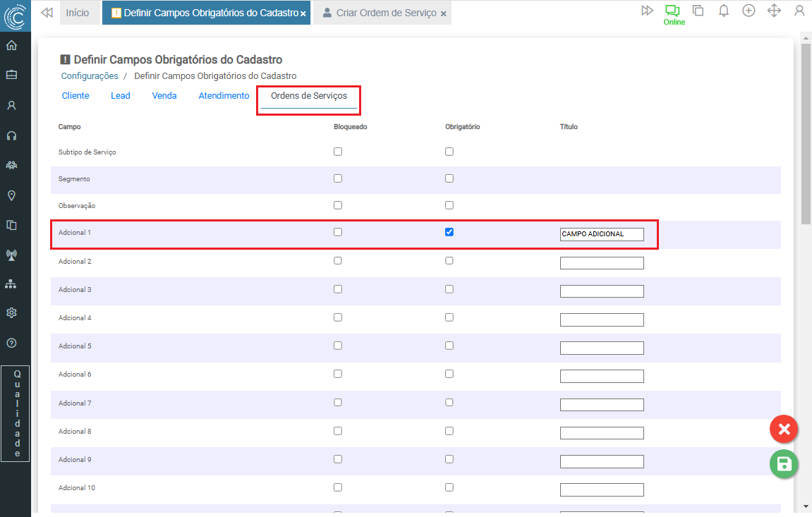Click the headset support icon

point(11,135)
